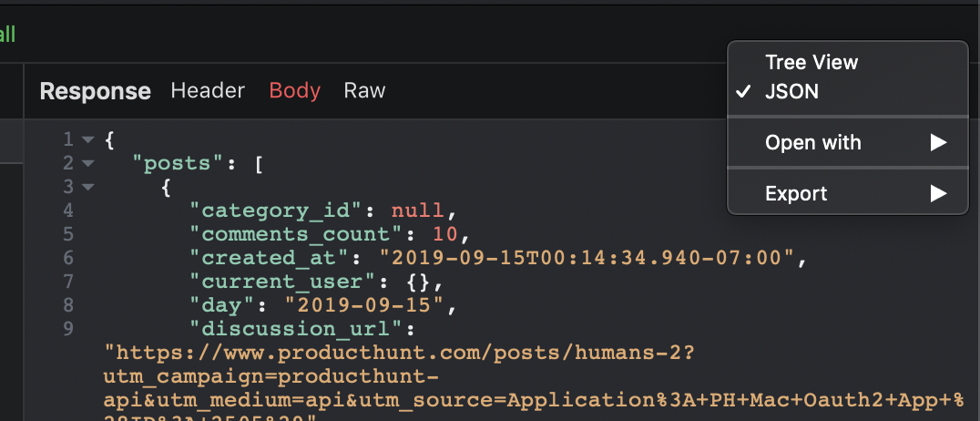Click the "2019-09-15" day value
This screenshot has height=421, width=980.
pos(366,305)
